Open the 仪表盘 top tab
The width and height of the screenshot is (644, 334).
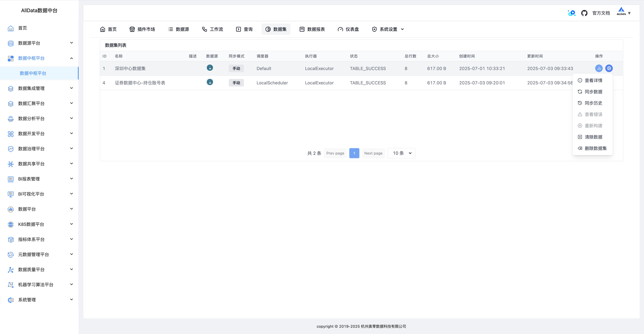[x=348, y=29]
